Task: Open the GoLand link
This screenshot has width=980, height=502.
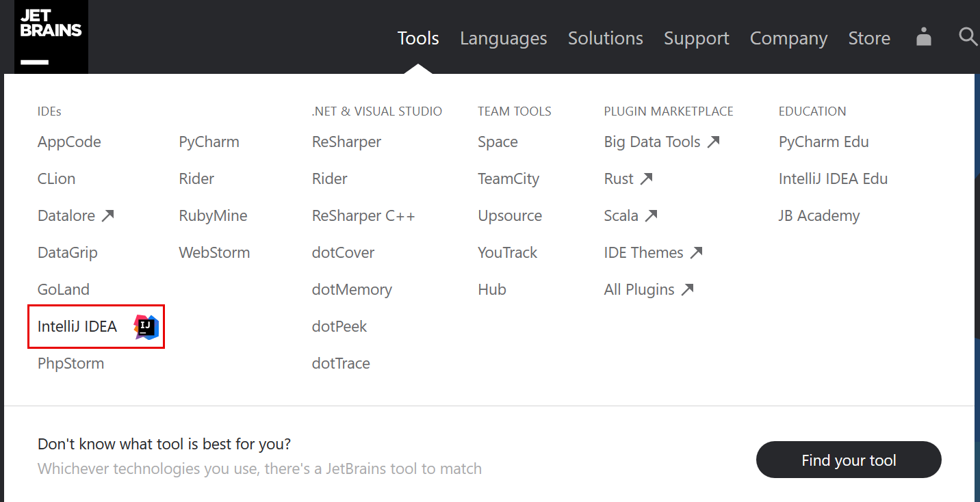Action: click(x=64, y=290)
